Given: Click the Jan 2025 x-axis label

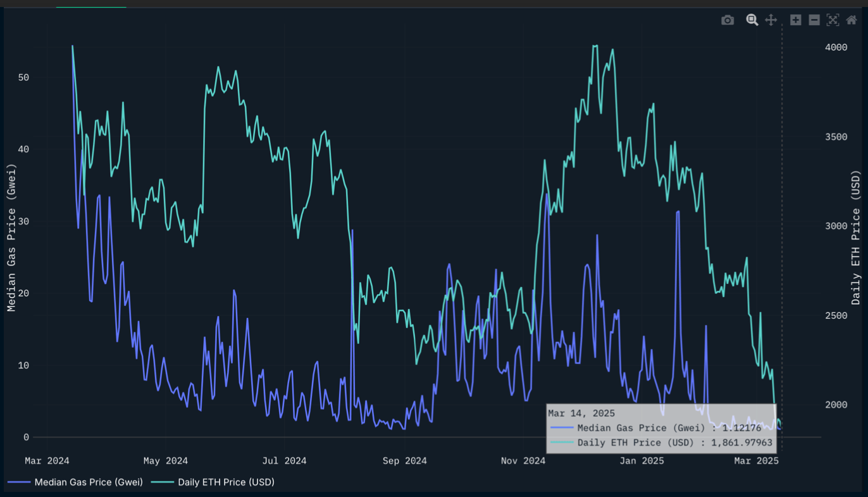Looking at the screenshot, I should [x=642, y=461].
